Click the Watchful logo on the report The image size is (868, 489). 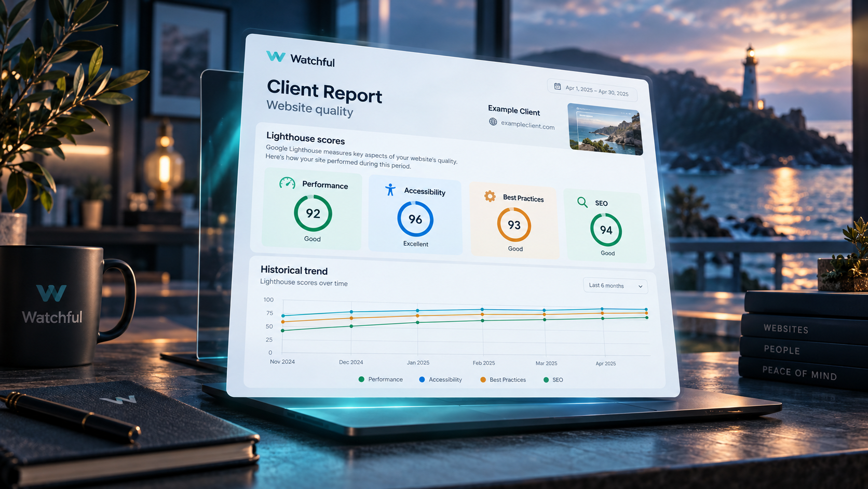(301, 59)
